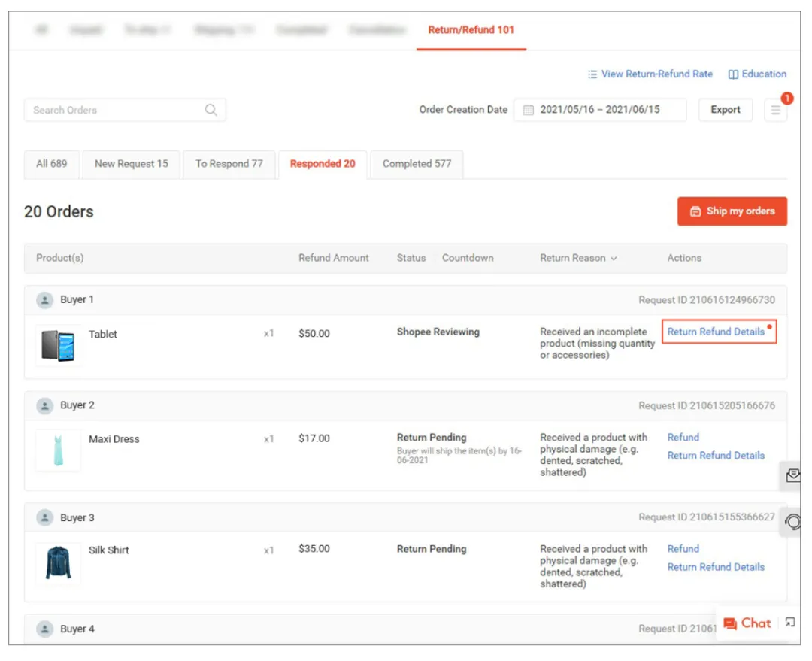Select the Responded 20 tab
The width and height of the screenshot is (812, 661).
pos(323,164)
